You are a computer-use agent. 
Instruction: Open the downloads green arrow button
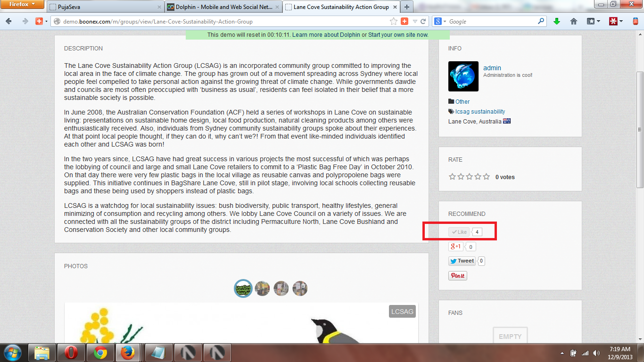(557, 21)
